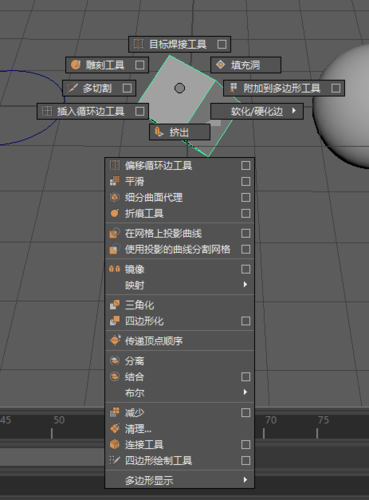The width and height of the screenshot is (369, 500).
Task: Open options box for 四边形化
Action: click(245, 321)
